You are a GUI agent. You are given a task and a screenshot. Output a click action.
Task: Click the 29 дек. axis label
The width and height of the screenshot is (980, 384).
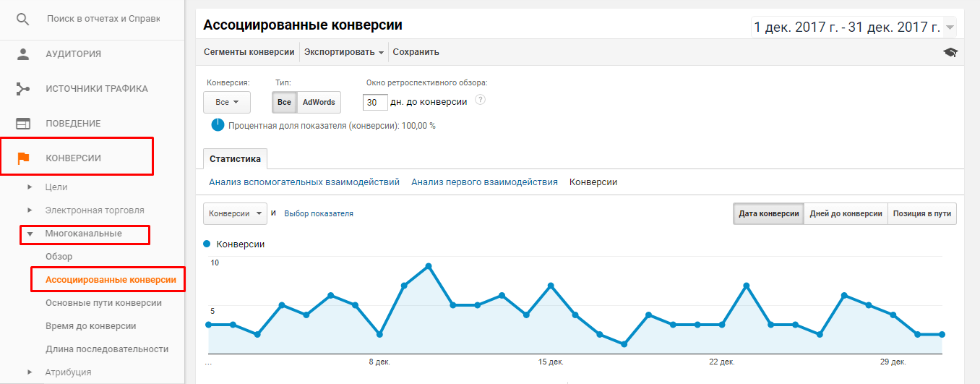coord(894,362)
